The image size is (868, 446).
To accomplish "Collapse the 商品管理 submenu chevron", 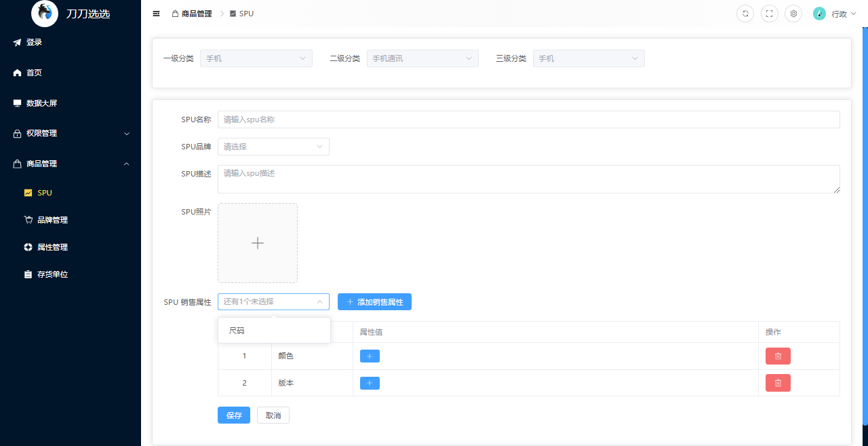I will pos(127,164).
